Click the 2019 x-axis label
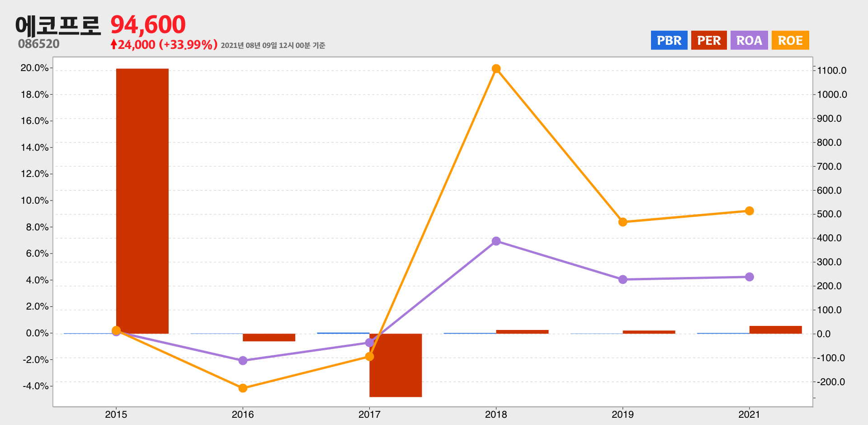Viewport: 868px width, 425px height. pyautogui.click(x=623, y=414)
